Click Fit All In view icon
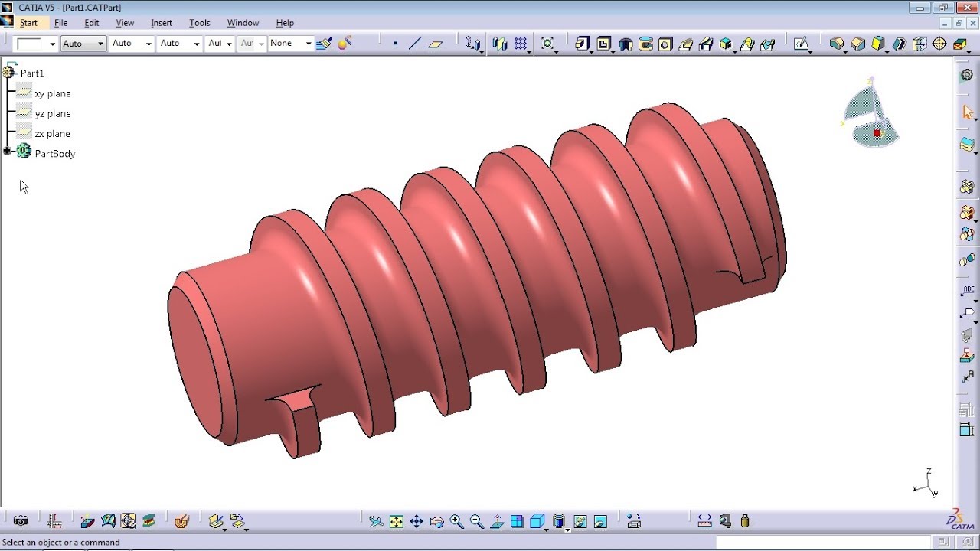 [396, 522]
